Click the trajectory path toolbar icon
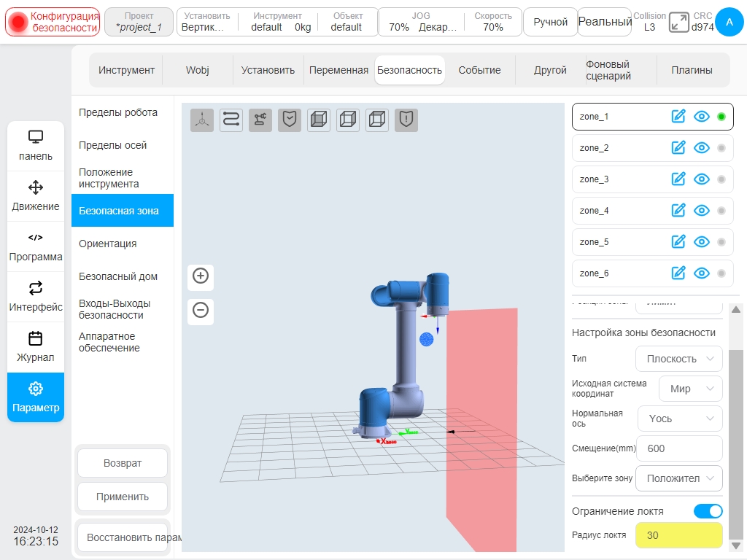 click(x=231, y=120)
